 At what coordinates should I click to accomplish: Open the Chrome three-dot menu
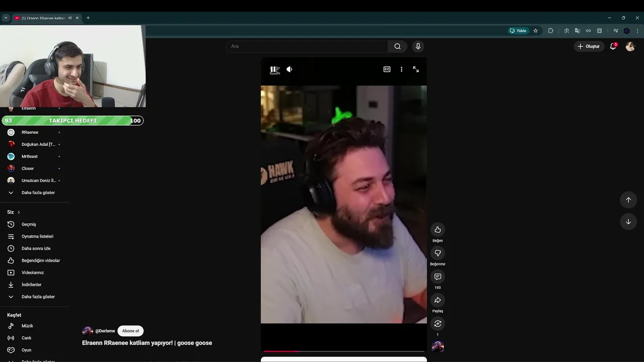click(x=637, y=31)
